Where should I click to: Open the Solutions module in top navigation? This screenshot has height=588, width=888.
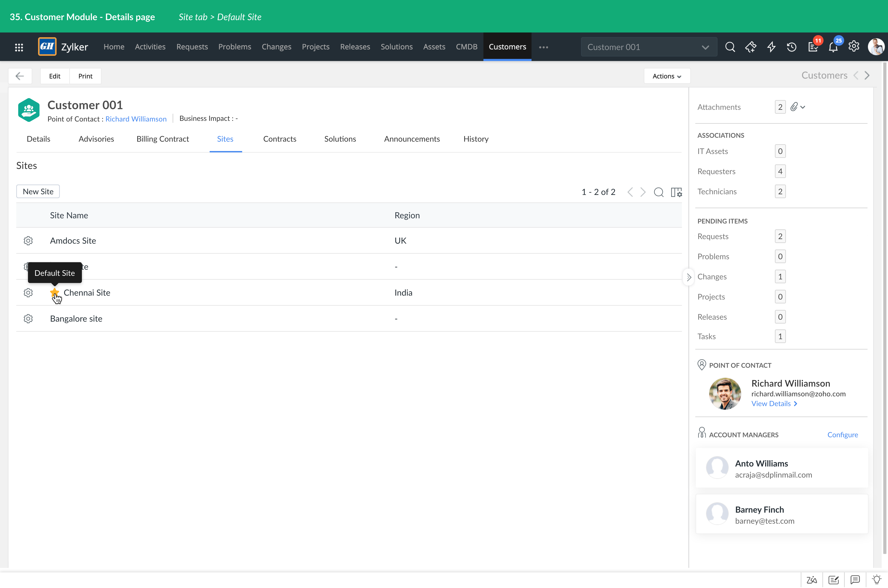(x=397, y=47)
